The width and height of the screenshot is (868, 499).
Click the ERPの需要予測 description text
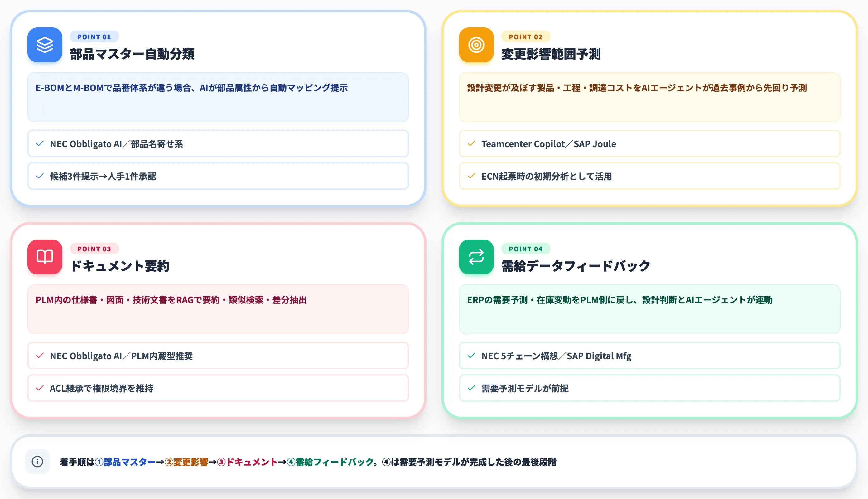click(620, 300)
